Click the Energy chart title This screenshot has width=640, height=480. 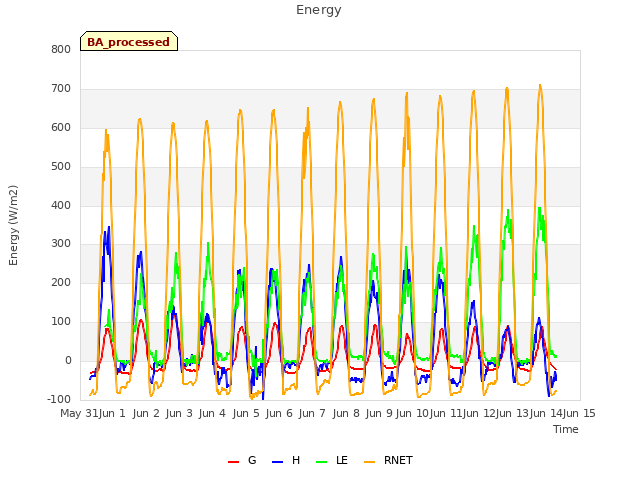click(x=319, y=10)
